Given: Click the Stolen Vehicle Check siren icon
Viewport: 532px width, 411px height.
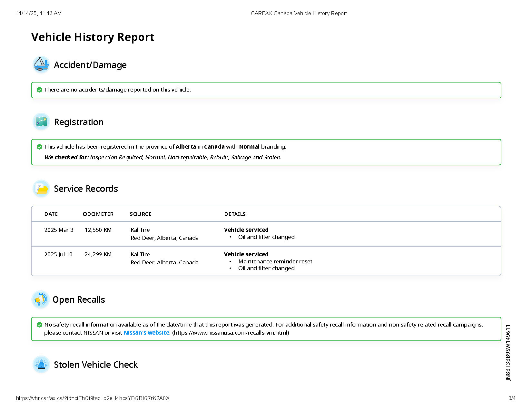Looking at the screenshot, I should coord(41,365).
